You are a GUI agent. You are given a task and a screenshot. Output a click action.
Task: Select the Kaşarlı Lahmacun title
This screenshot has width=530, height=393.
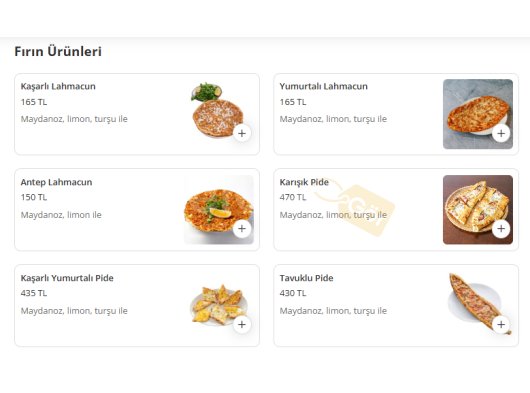pos(58,87)
